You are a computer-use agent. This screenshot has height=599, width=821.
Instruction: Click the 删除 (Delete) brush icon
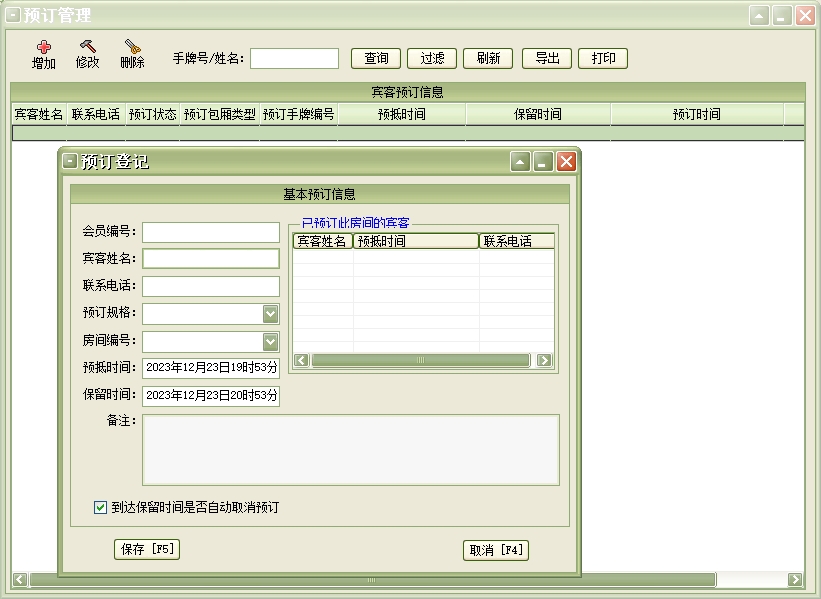point(132,47)
